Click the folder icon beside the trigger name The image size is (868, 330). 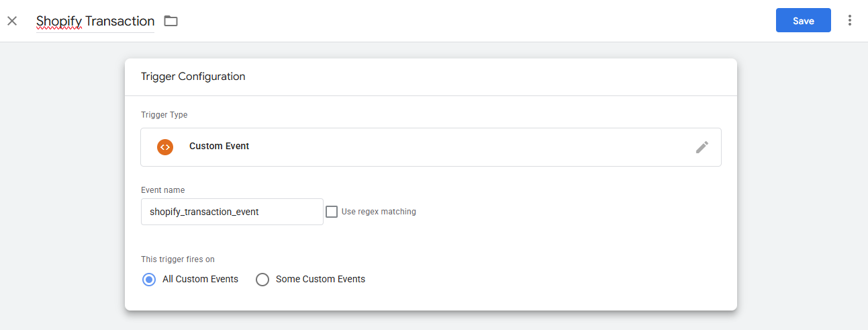point(171,21)
